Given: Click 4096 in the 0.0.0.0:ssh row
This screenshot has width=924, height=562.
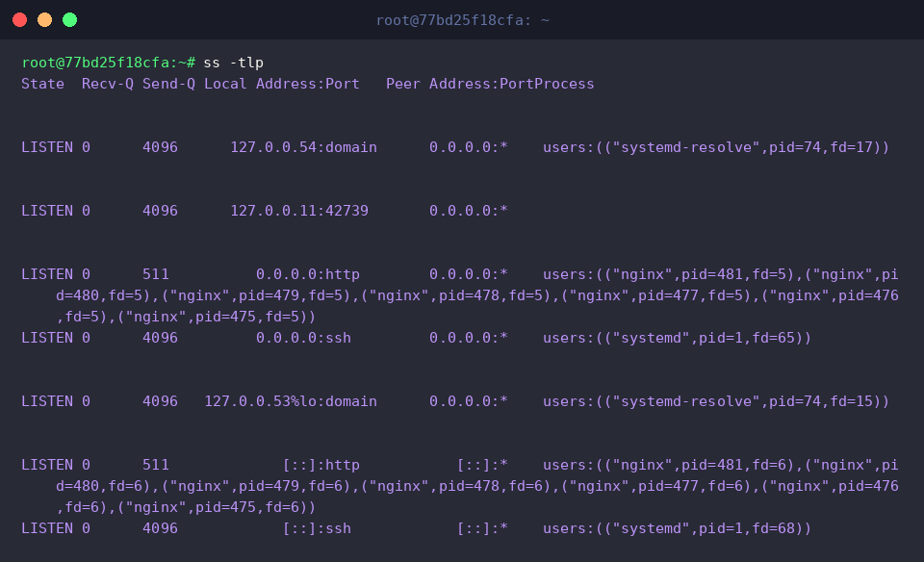Looking at the screenshot, I should tap(161, 338).
